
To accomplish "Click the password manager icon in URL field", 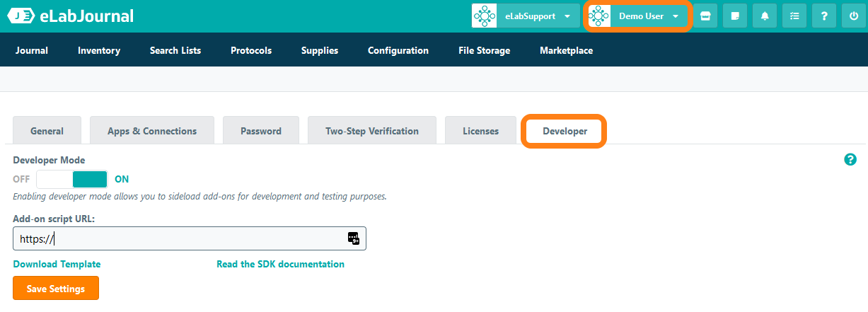I will [x=354, y=238].
